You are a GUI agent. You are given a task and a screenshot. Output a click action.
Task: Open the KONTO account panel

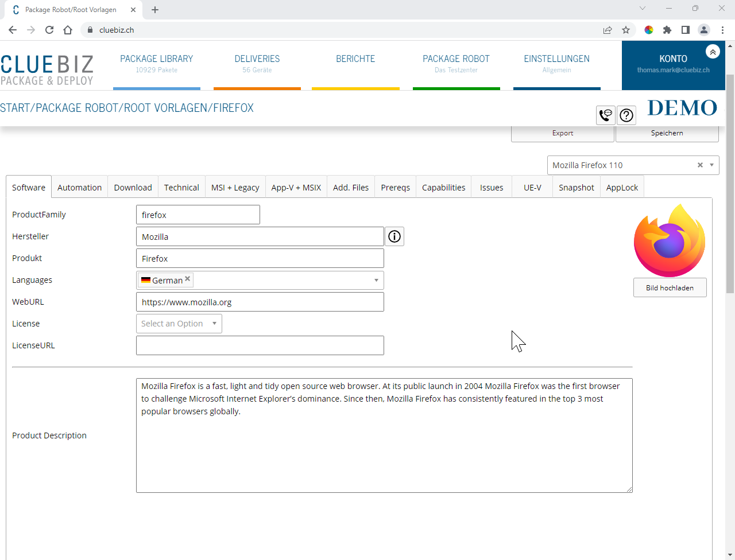[x=673, y=65]
